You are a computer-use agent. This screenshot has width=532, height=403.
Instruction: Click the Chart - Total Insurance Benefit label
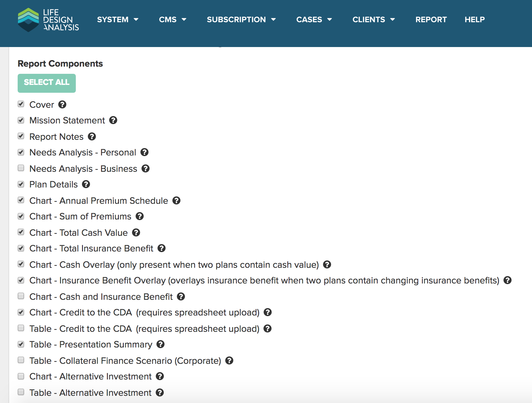pyautogui.click(x=91, y=248)
